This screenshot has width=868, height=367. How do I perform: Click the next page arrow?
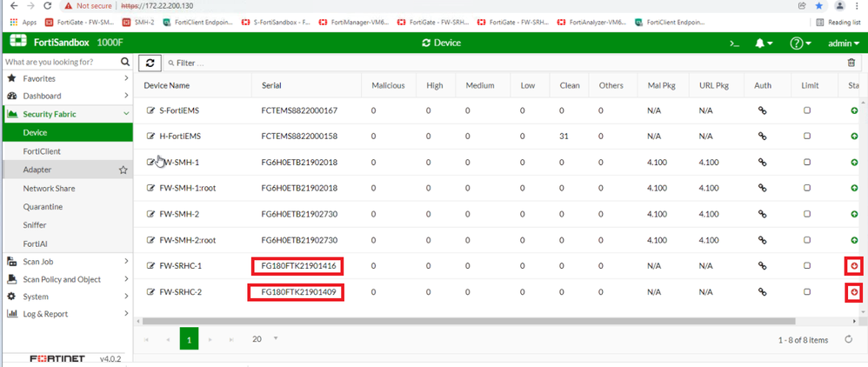(210, 339)
